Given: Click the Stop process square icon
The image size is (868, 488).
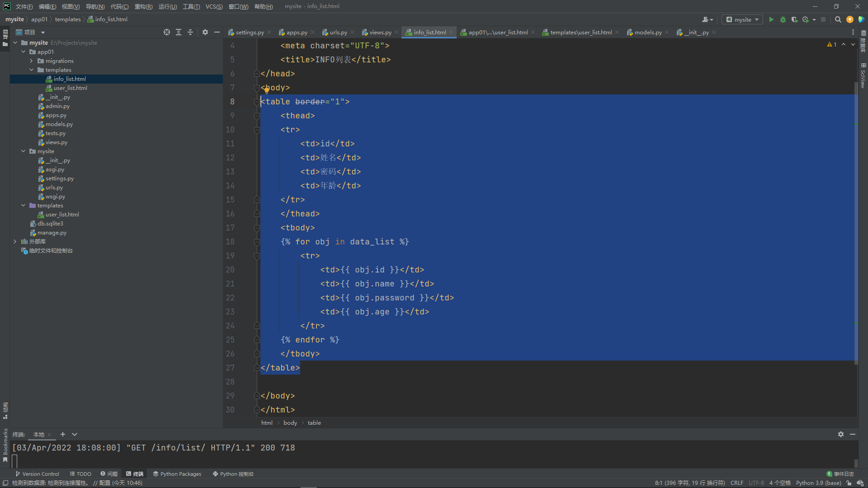Looking at the screenshot, I should coord(823,19).
